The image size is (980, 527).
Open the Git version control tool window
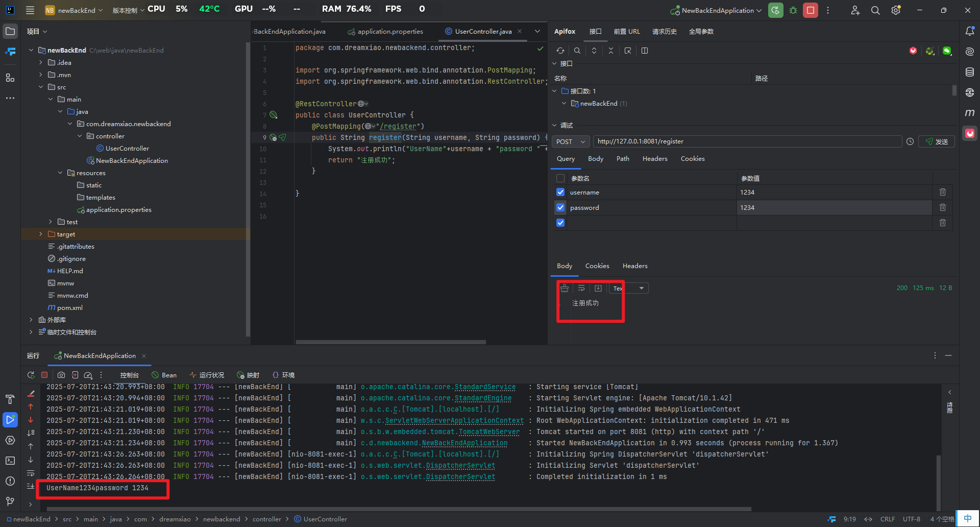click(x=10, y=501)
